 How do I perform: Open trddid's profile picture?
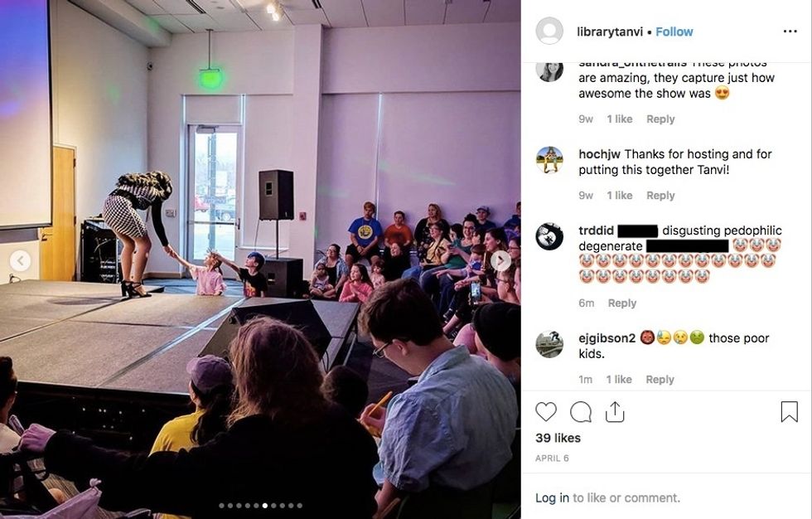pos(549,236)
